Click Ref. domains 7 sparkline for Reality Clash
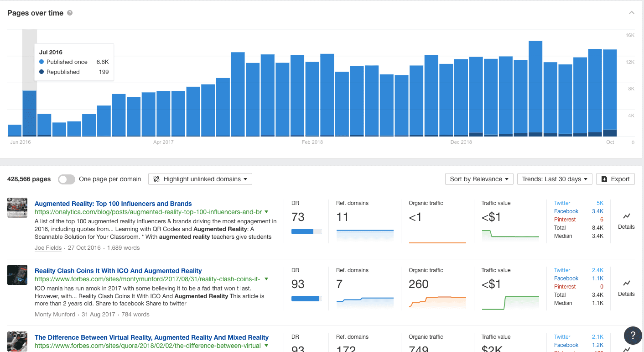The height and width of the screenshot is (352, 644). tap(365, 302)
